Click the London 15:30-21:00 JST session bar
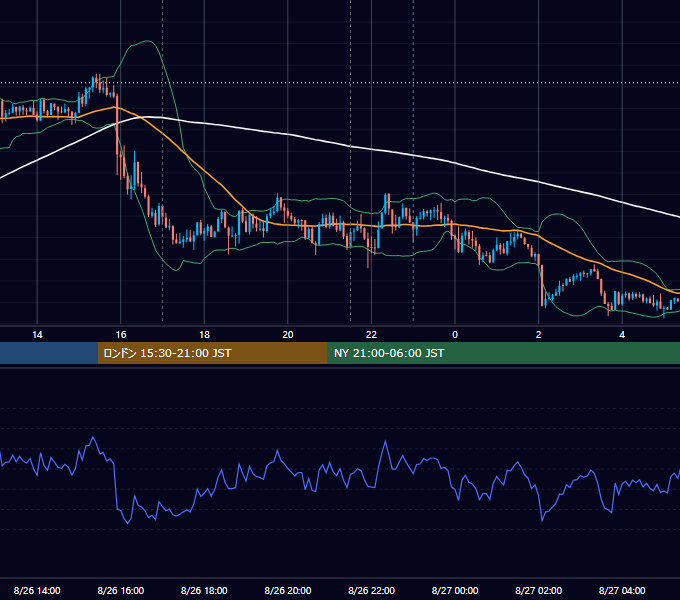The width and height of the screenshot is (680, 600). [x=212, y=353]
